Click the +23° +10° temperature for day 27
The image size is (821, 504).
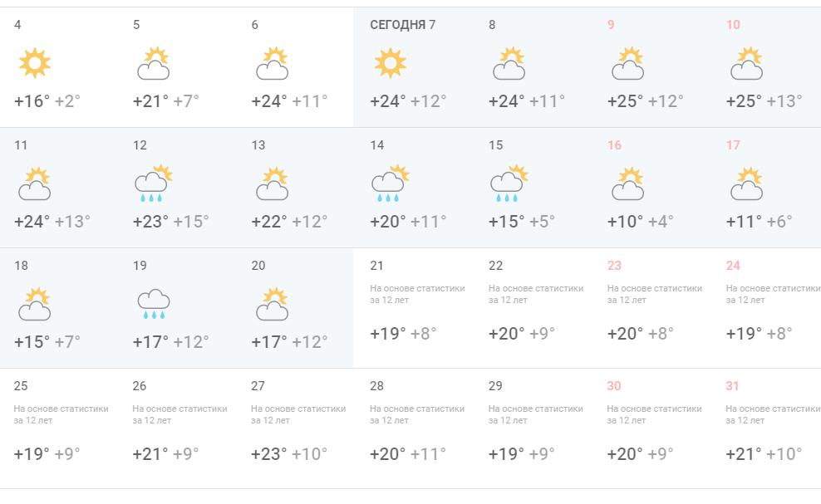coord(289,454)
